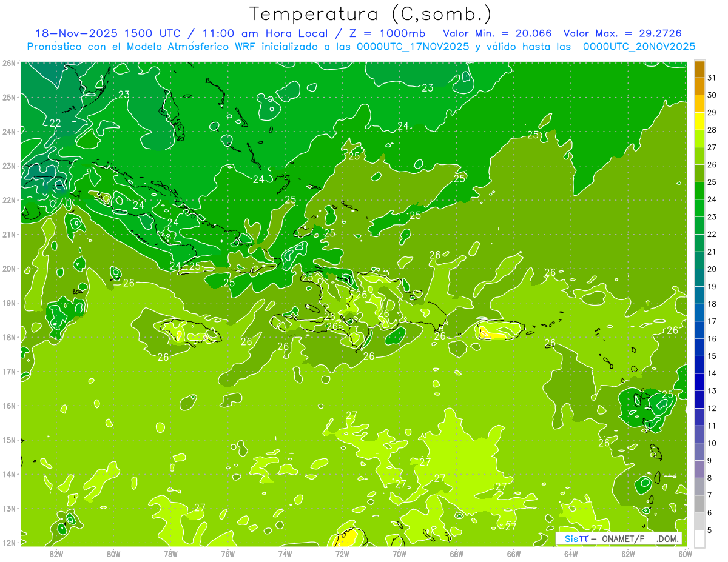Viewport: 728px width, 562px height.
Task: Click the '15N' latitude axis label
Action: click(x=8, y=440)
